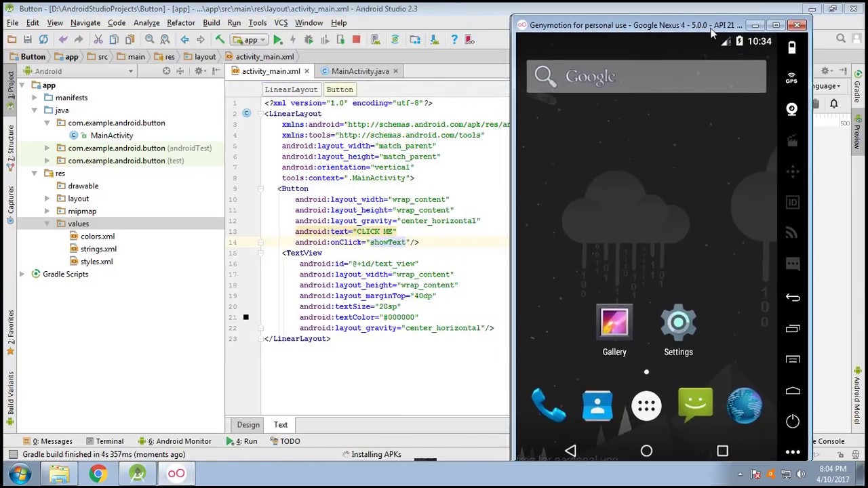Collapse the java folder

[35, 110]
